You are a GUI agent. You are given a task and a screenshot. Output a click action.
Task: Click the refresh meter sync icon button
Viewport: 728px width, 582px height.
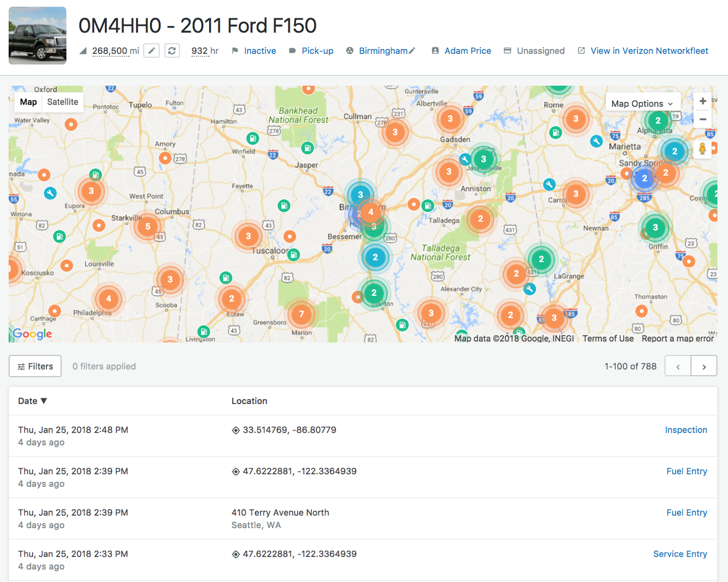point(172,50)
